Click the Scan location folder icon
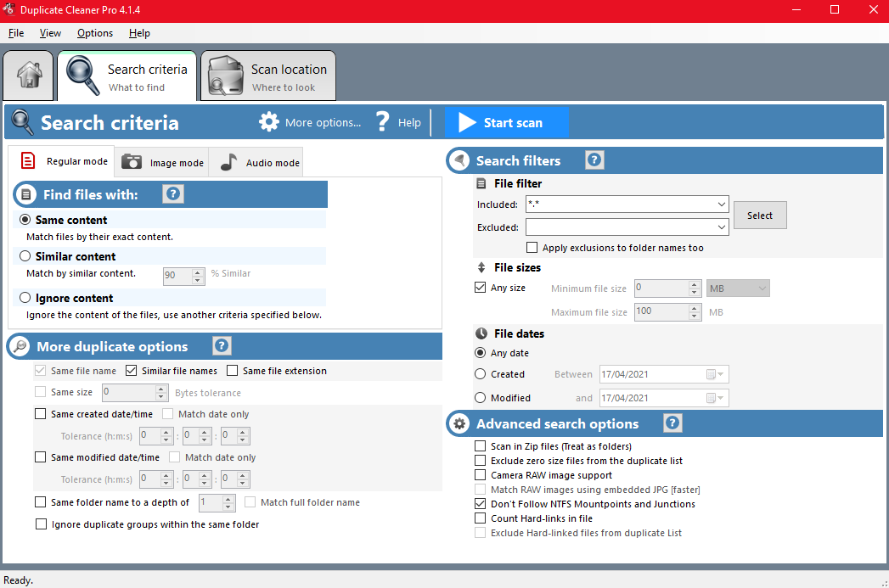Screen dimensions: 889x588 tap(226, 75)
